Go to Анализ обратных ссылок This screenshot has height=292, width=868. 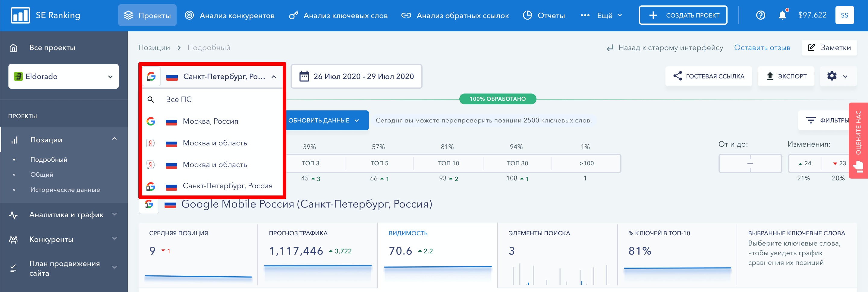[455, 15]
